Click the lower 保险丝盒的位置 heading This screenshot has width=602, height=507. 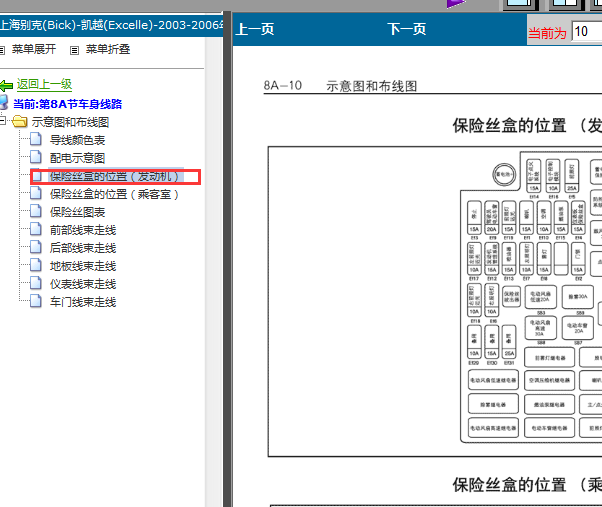527,485
